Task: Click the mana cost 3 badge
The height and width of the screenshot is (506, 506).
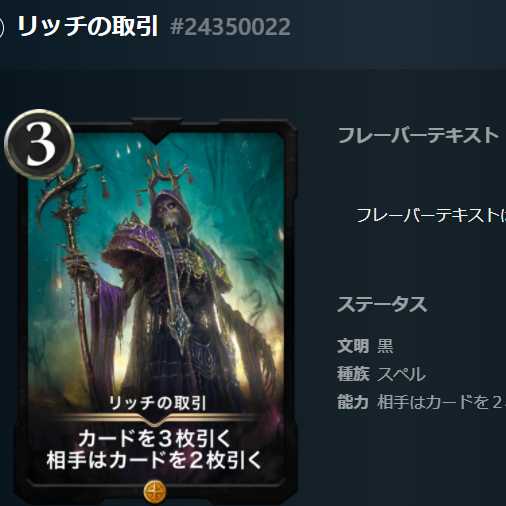Action: [39, 144]
